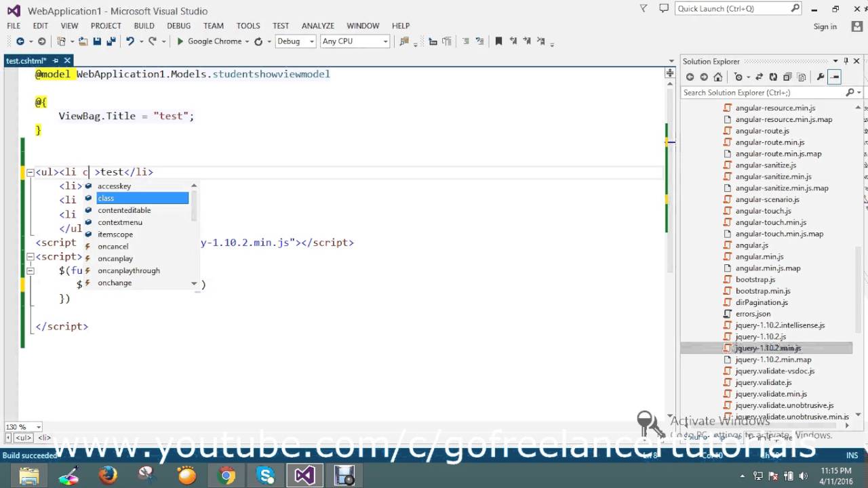Toggle bookmark on current line

498,41
